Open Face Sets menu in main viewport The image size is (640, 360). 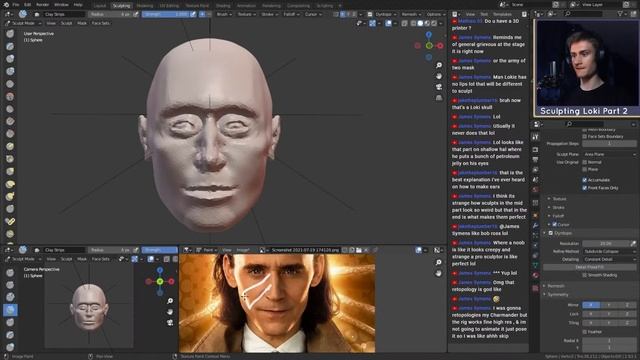pos(100,23)
